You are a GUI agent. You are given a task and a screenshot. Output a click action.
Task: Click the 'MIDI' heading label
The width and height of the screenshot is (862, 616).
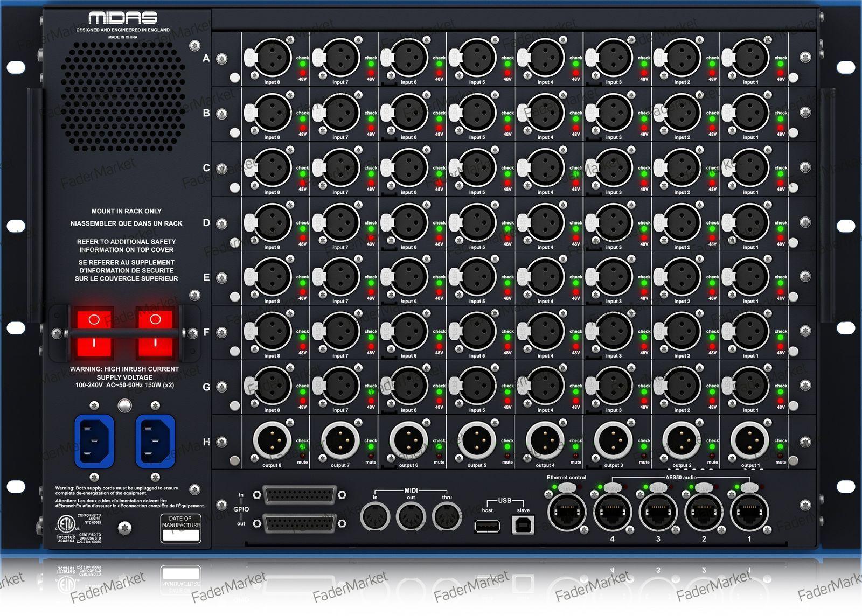[411, 491]
